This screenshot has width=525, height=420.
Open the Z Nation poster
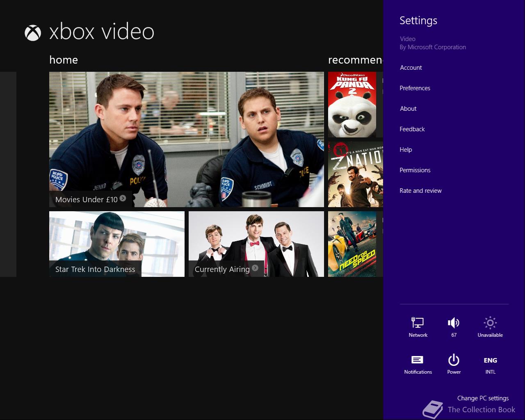click(x=356, y=174)
